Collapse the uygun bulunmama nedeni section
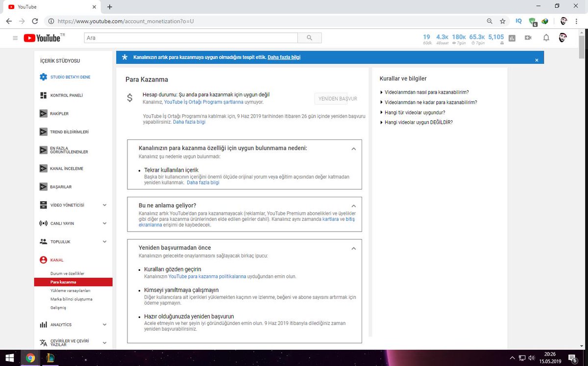 point(353,149)
